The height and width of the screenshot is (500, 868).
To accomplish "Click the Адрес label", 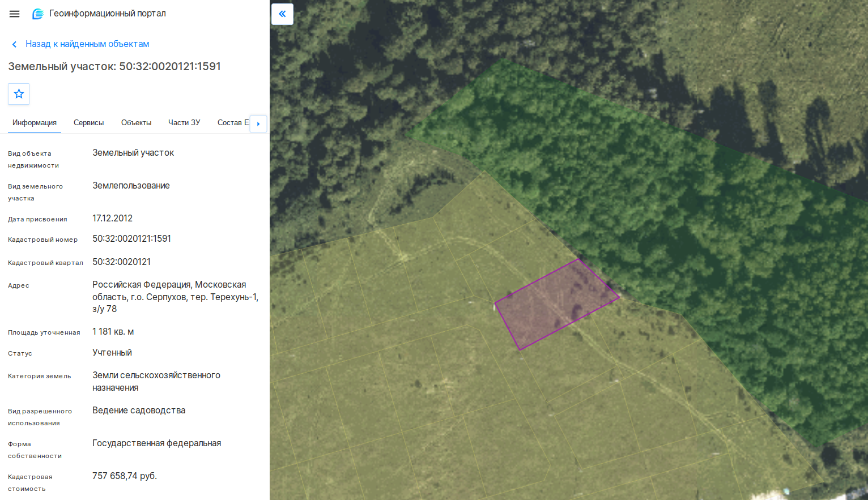I will [x=19, y=285].
